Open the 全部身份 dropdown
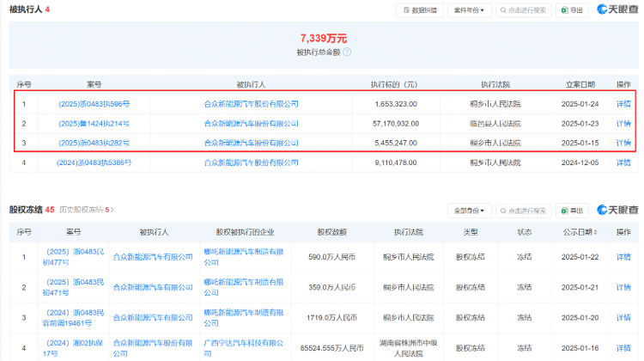 coord(469,211)
